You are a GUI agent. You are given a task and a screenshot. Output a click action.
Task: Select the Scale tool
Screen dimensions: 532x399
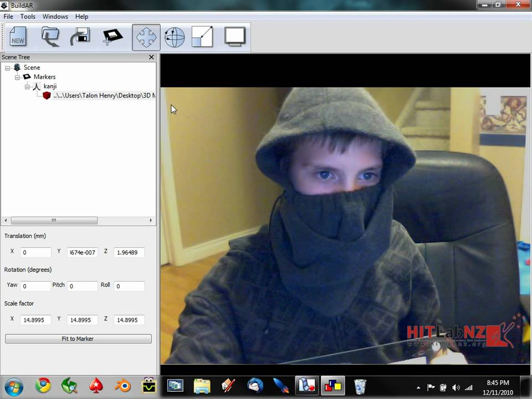203,37
